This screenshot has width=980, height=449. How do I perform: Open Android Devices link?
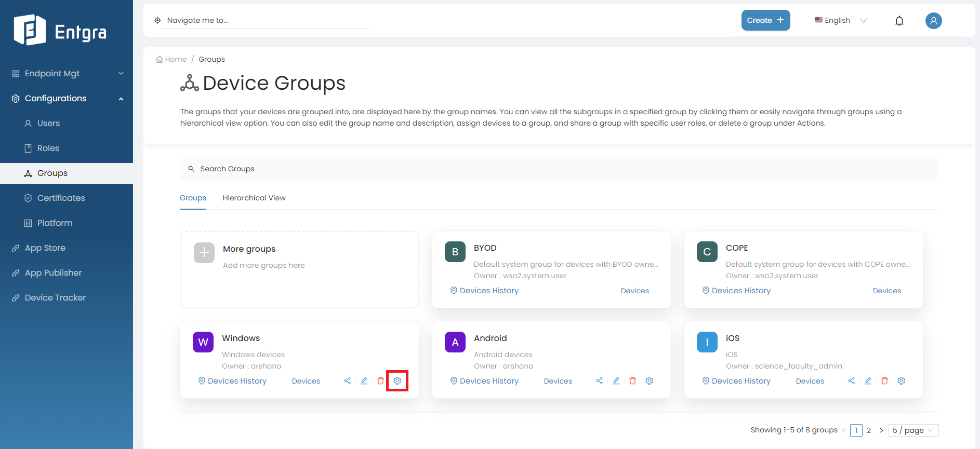558,381
